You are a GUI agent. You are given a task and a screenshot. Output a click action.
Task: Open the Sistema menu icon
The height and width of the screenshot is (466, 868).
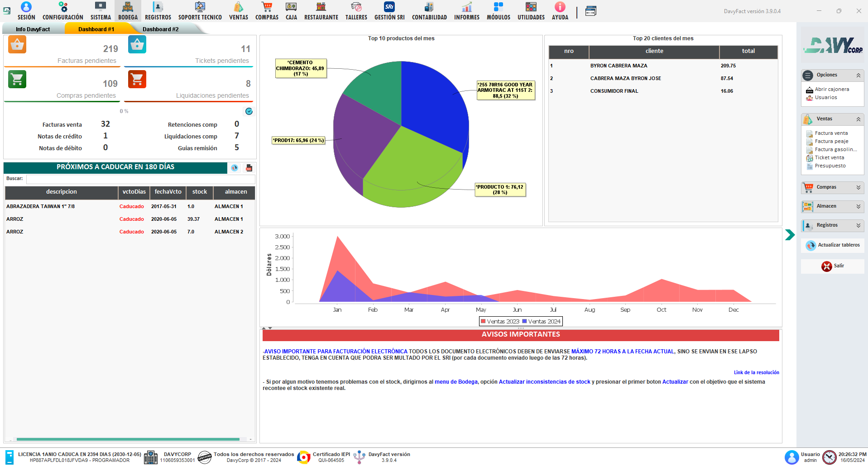(x=101, y=7)
